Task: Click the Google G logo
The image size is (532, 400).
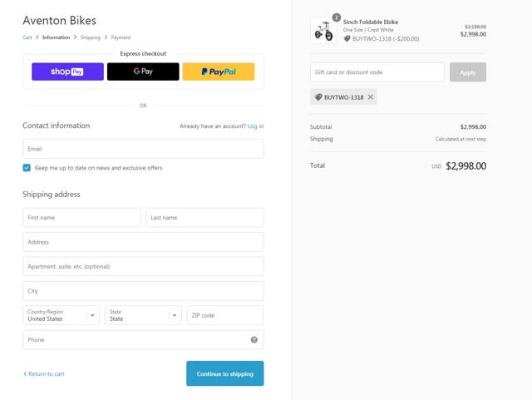Action: [136, 71]
